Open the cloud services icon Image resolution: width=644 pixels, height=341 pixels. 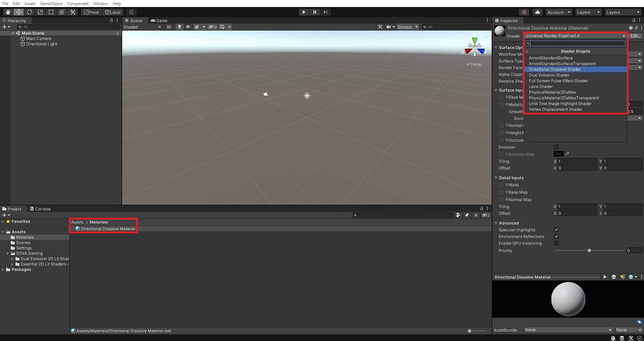point(537,12)
